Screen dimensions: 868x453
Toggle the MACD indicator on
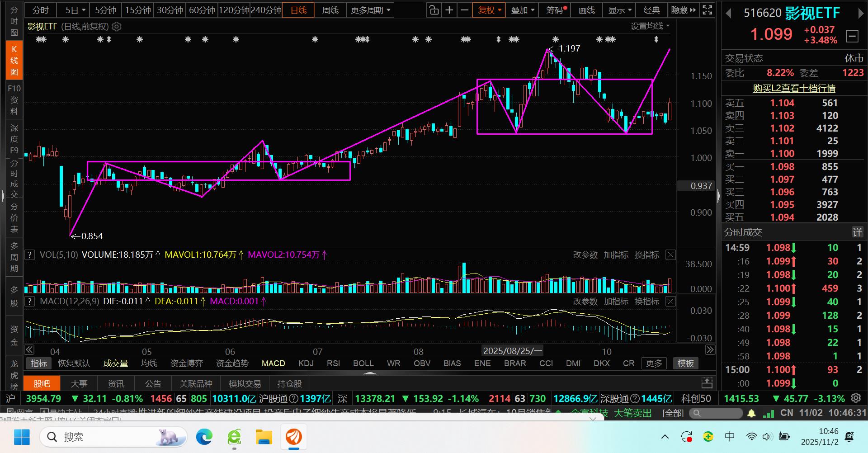point(273,363)
